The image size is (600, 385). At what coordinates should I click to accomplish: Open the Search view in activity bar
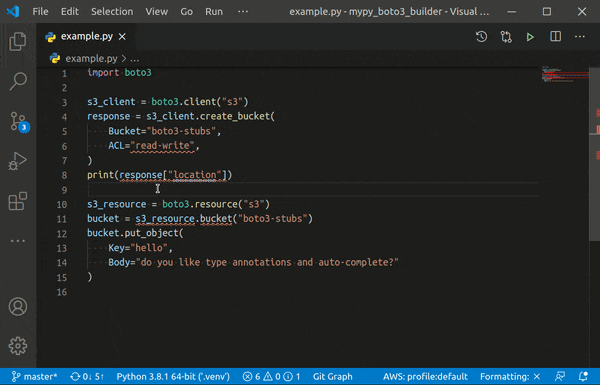tap(18, 81)
